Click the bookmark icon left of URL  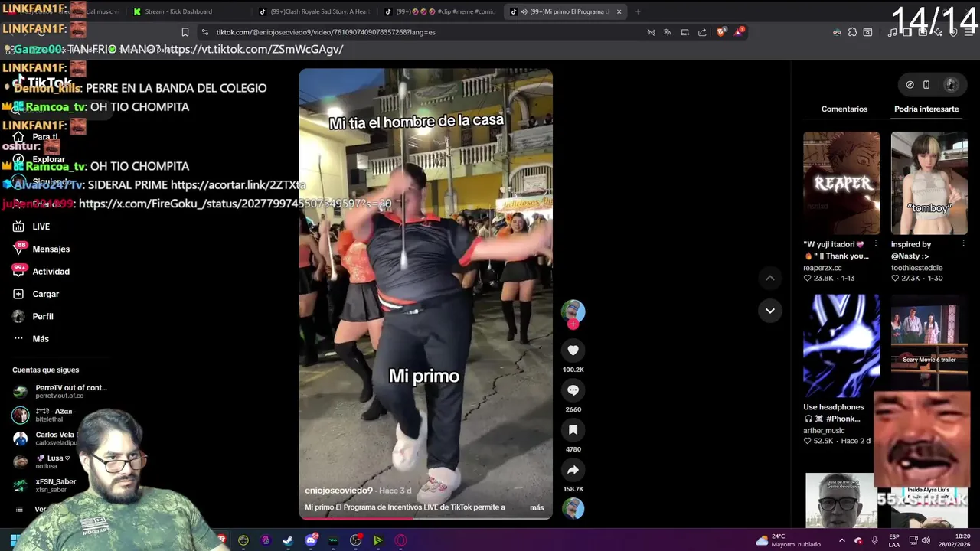tap(185, 32)
